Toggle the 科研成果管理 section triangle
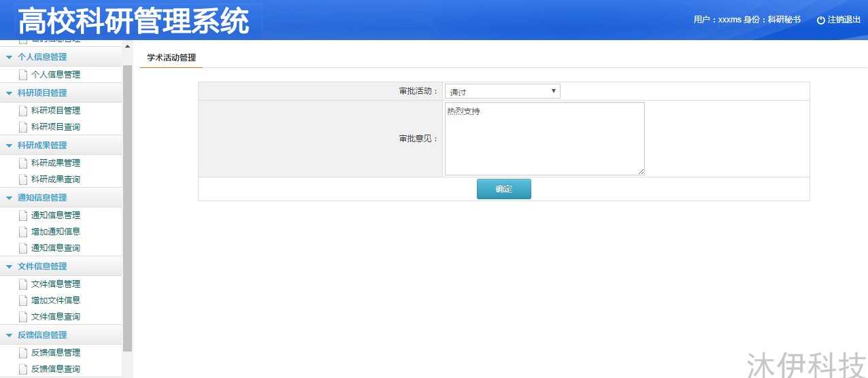The width and height of the screenshot is (868, 378). tap(10, 145)
